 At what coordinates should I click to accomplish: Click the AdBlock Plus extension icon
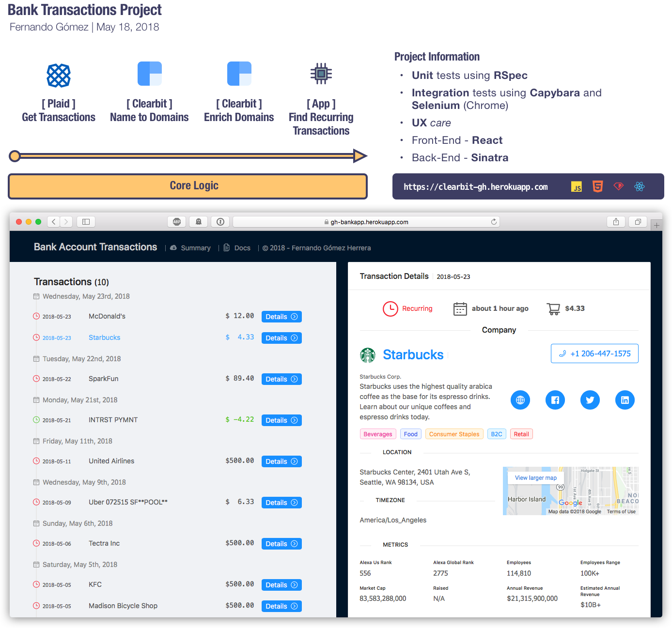pos(177,222)
